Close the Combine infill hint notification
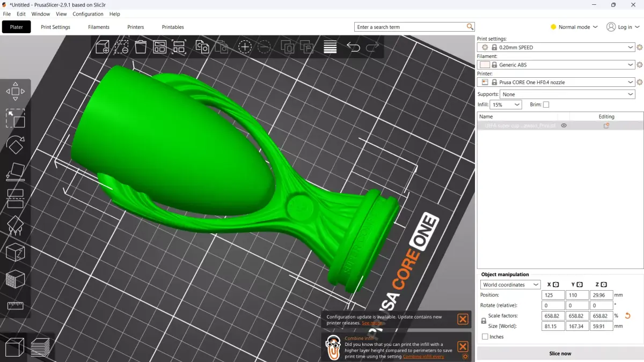Viewport: 644px width, 362px height. pyautogui.click(x=463, y=346)
